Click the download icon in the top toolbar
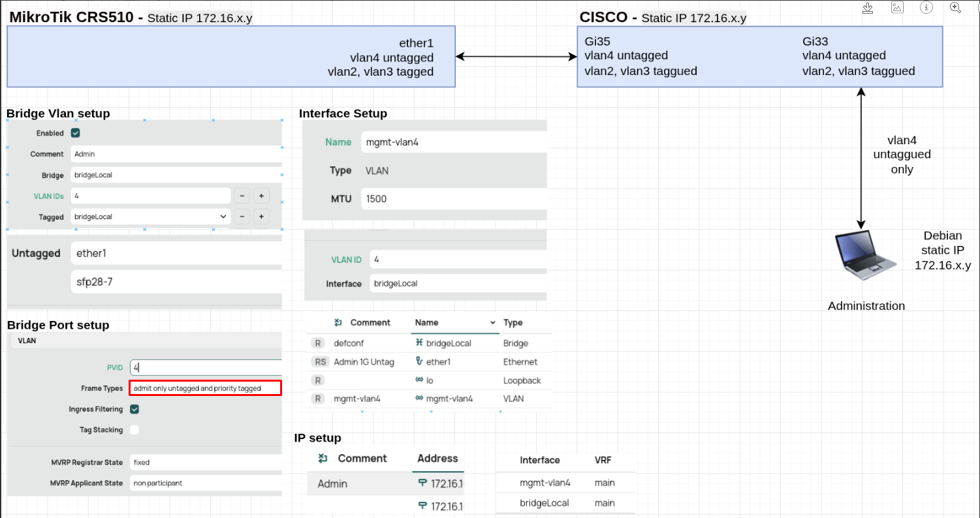This screenshot has width=980, height=518. [868, 7]
